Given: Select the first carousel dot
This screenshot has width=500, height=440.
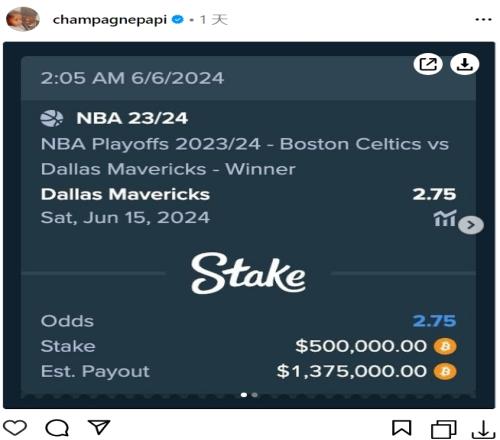Looking at the screenshot, I should click(x=244, y=395).
